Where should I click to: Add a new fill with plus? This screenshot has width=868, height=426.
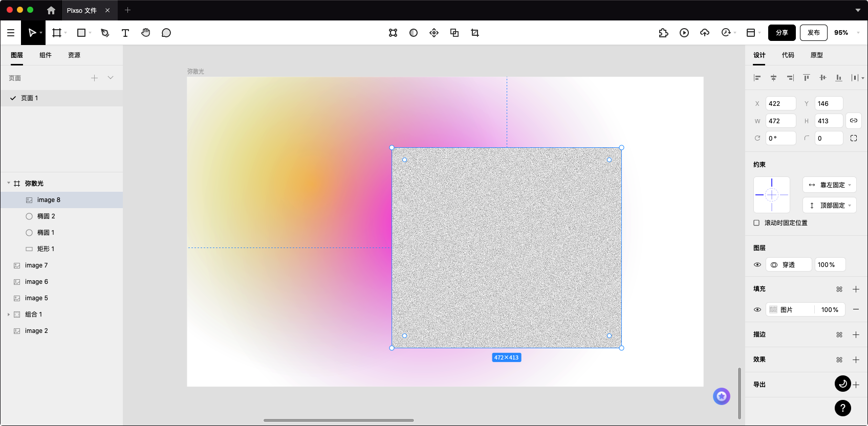[x=856, y=289]
